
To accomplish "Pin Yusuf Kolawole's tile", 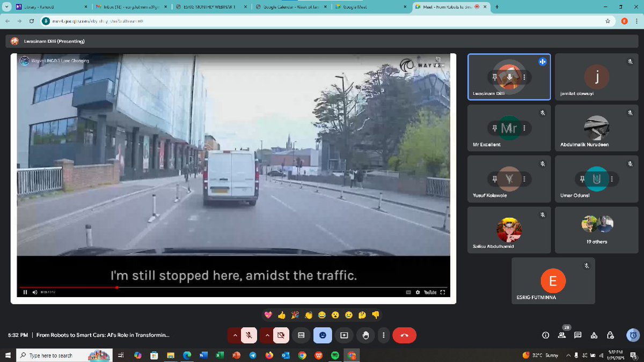I will click(494, 179).
